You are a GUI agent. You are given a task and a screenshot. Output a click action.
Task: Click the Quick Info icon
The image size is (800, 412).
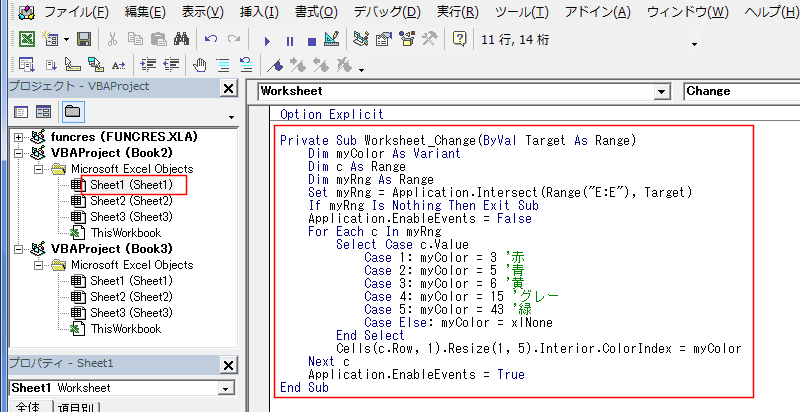[73, 65]
